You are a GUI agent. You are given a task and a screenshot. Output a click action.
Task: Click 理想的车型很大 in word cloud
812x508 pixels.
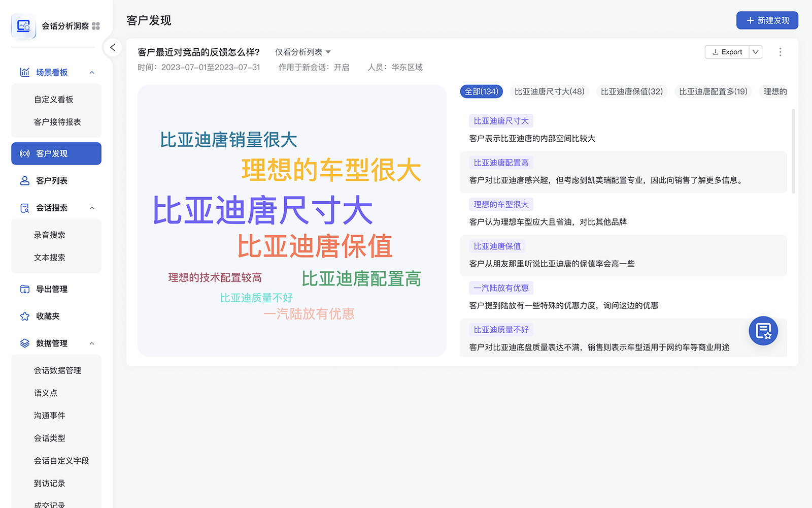pyautogui.click(x=331, y=170)
